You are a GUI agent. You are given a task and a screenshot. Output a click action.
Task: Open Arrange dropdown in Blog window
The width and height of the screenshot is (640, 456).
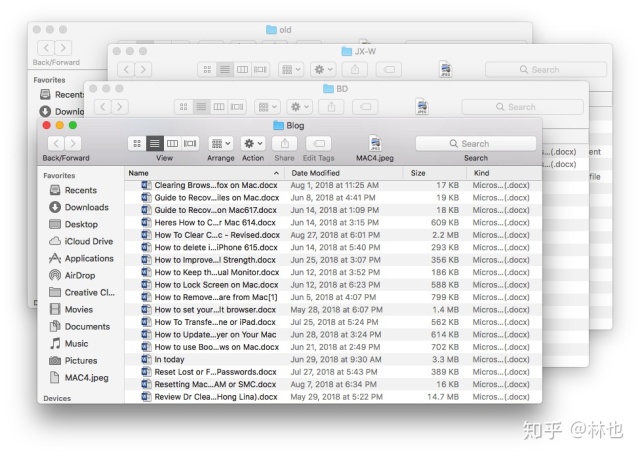pos(221,143)
